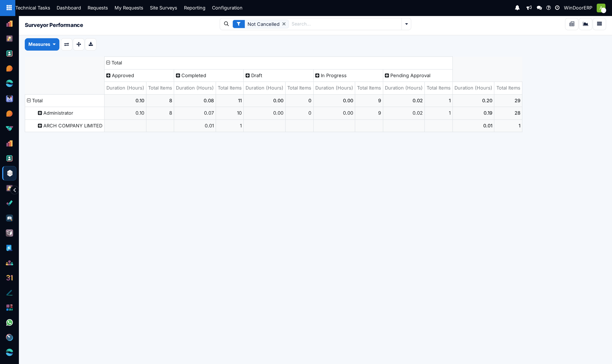Open the timer gauge app in sidebar

[x=9, y=337]
